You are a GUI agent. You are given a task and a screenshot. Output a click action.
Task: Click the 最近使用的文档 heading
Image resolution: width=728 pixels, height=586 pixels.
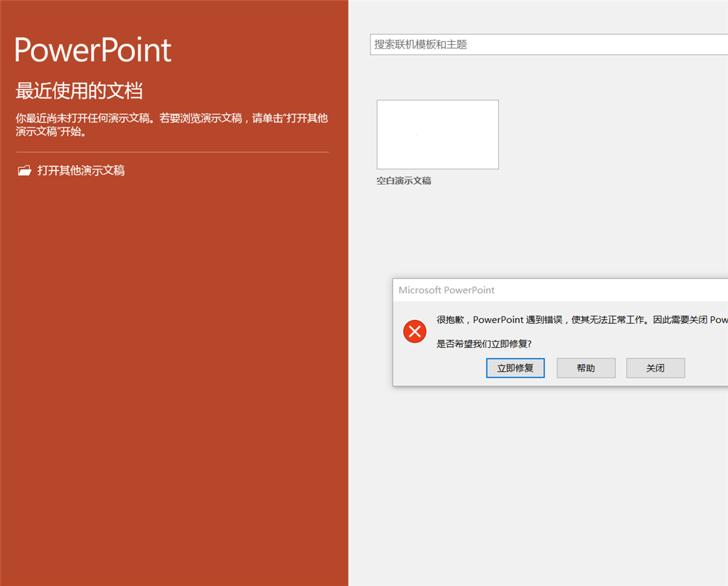(79, 90)
